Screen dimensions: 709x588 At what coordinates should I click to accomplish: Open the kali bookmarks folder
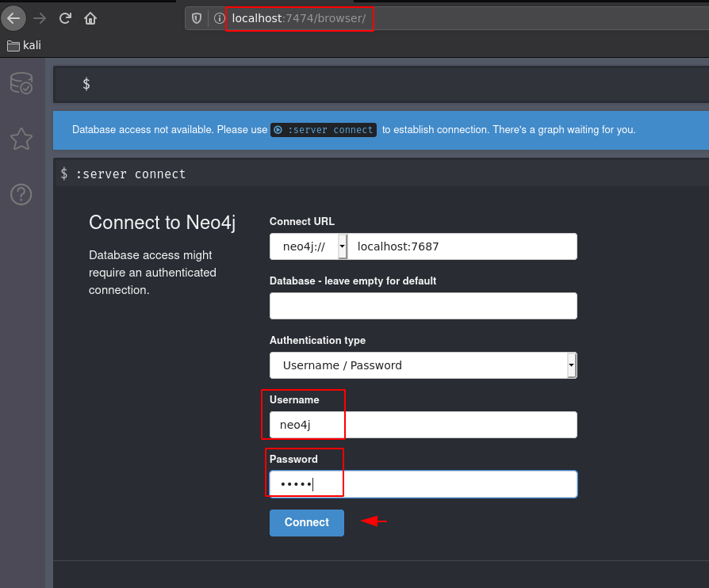[x=24, y=45]
